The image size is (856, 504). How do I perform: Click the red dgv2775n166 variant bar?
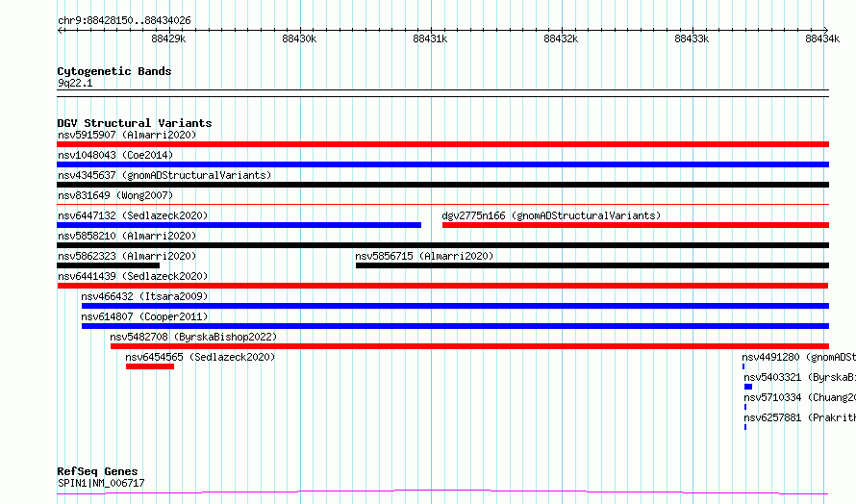(x=636, y=225)
